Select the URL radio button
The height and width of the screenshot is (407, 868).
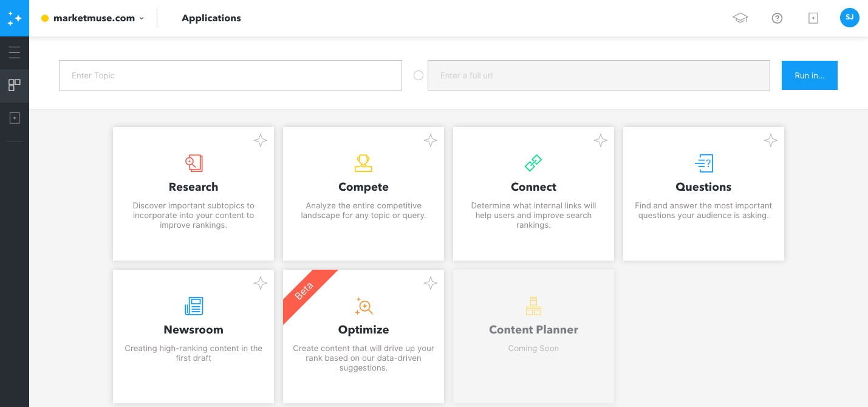point(419,75)
